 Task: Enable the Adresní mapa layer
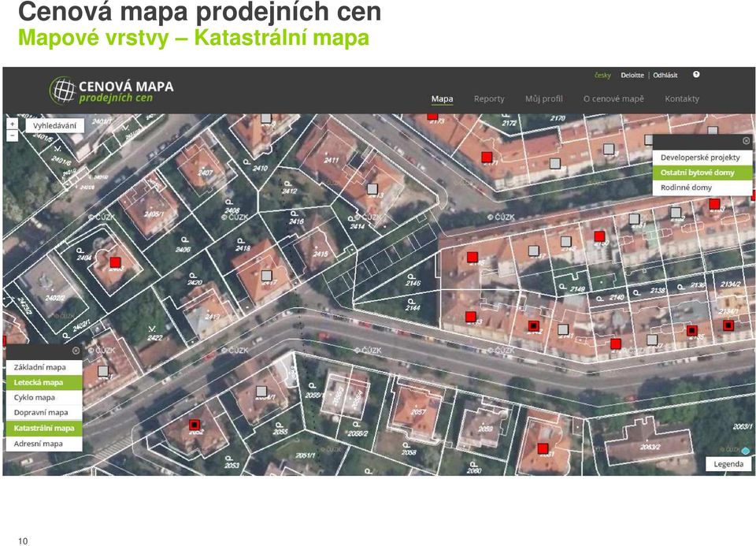coord(44,444)
